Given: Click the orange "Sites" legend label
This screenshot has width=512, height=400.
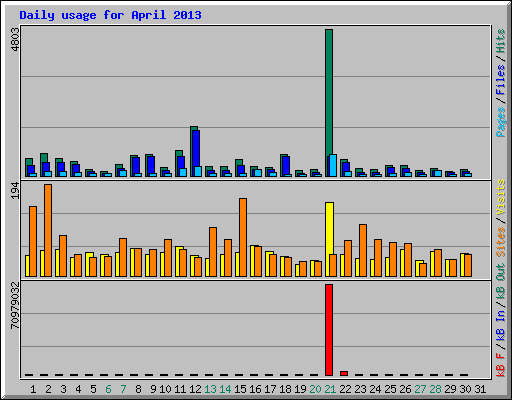Looking at the screenshot, I should (x=501, y=242).
